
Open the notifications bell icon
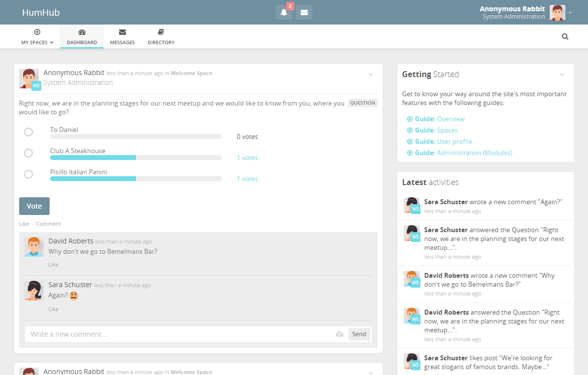[283, 12]
